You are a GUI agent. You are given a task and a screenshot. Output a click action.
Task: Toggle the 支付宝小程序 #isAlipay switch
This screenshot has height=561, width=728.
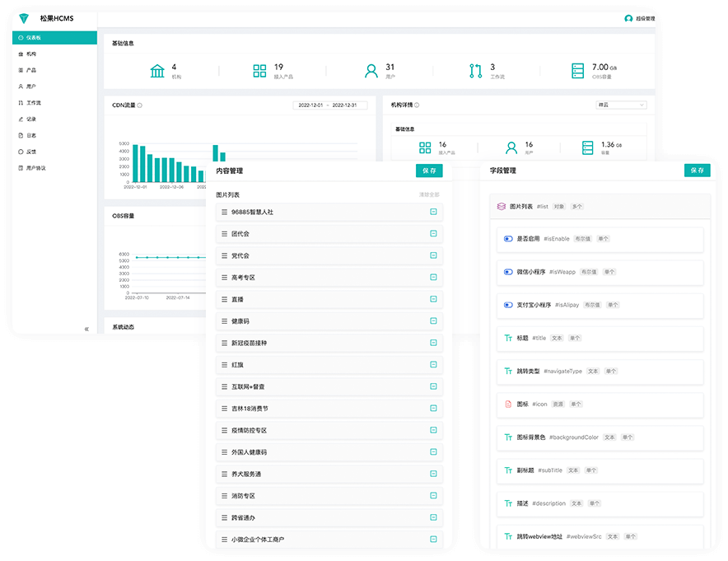click(x=508, y=305)
